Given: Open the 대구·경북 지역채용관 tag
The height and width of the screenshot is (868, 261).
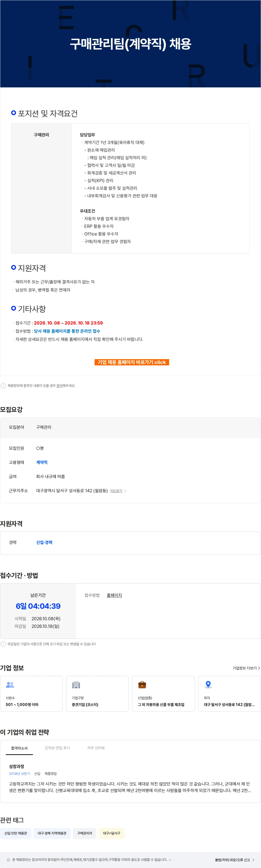Looking at the screenshot, I should [52, 833].
